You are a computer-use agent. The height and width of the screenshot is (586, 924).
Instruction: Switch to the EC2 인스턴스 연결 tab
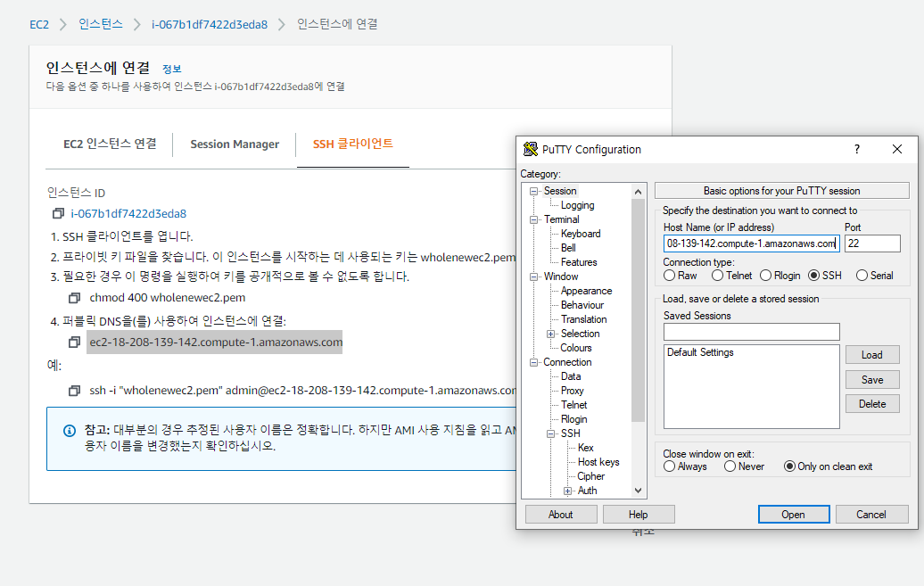(110, 144)
